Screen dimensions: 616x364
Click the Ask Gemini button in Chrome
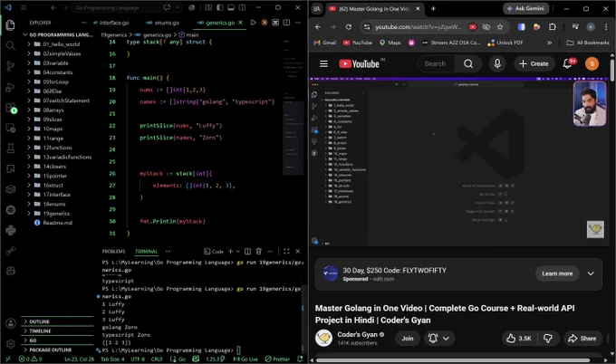[x=525, y=8]
